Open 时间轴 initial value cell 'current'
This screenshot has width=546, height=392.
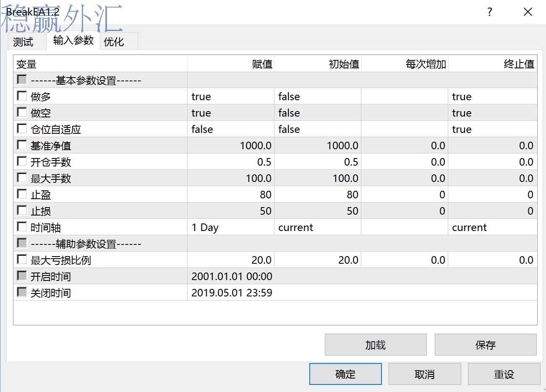[318, 227]
